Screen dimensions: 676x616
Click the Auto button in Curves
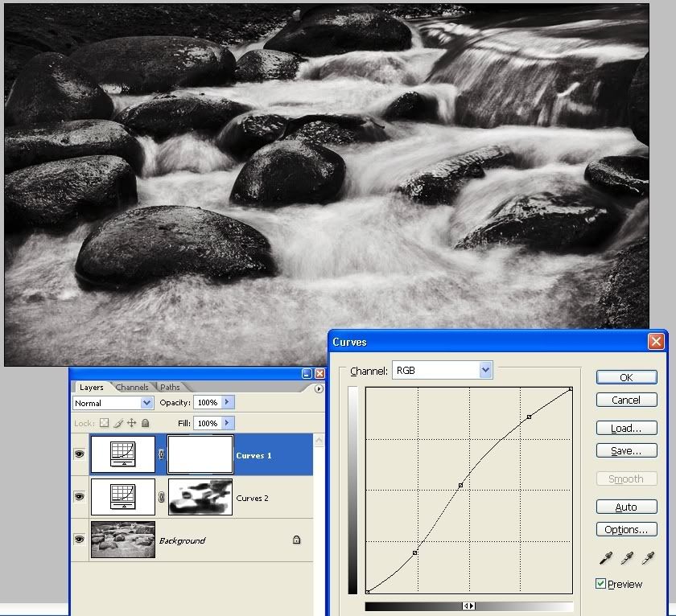(626, 507)
